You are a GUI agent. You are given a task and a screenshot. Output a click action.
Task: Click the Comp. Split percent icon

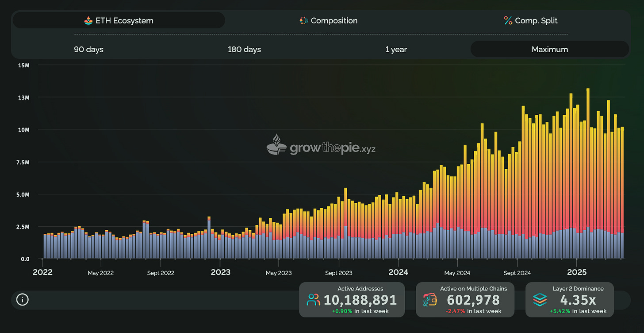point(508,20)
